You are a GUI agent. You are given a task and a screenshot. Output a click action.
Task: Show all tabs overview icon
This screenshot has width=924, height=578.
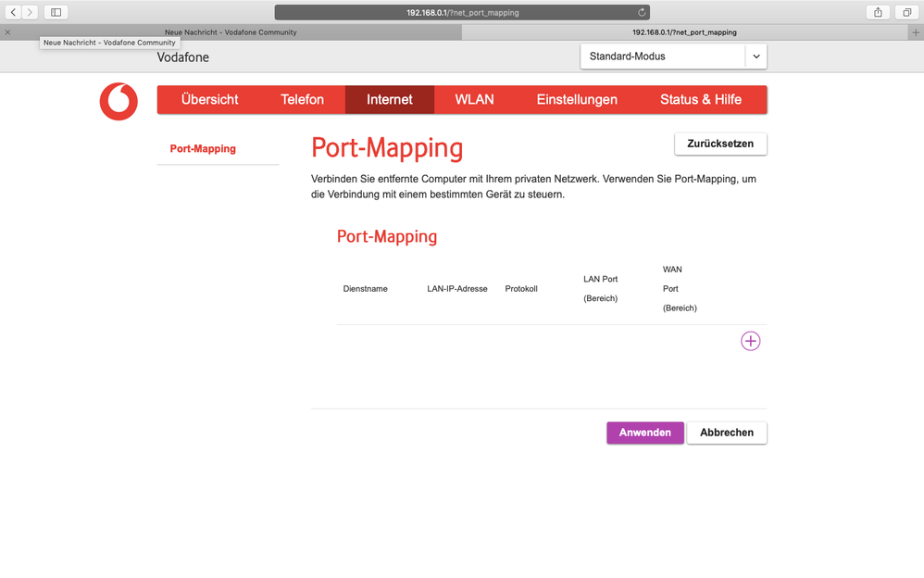[907, 12]
